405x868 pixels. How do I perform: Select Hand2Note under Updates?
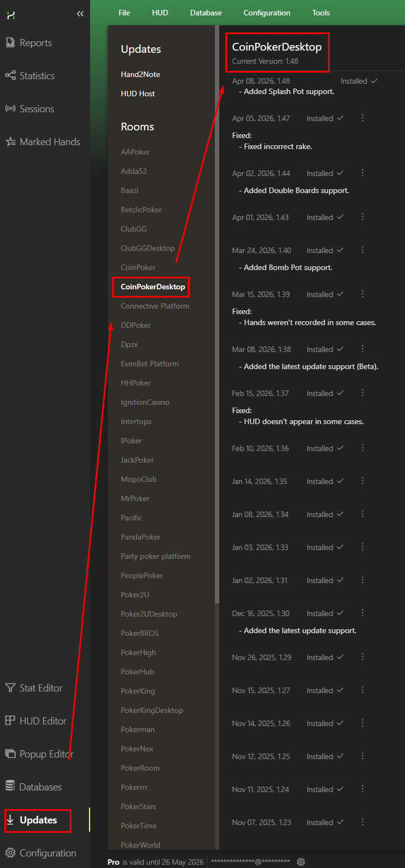point(141,74)
